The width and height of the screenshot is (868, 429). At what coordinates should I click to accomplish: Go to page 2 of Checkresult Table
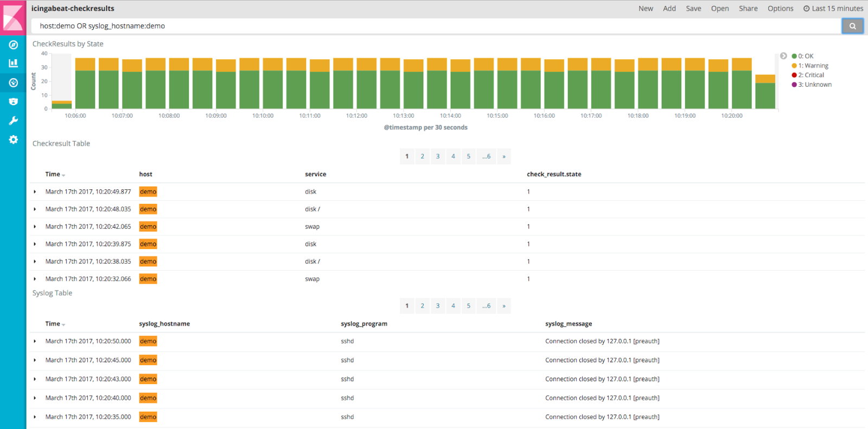coord(423,156)
